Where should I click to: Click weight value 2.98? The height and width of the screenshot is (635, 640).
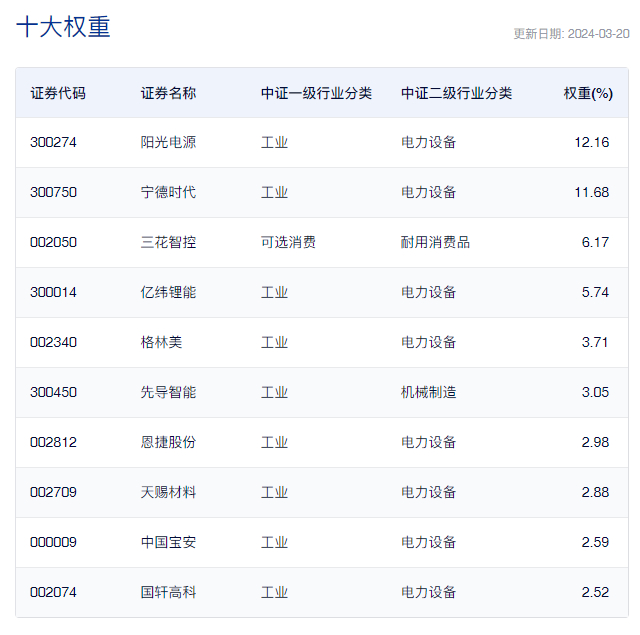[596, 442]
